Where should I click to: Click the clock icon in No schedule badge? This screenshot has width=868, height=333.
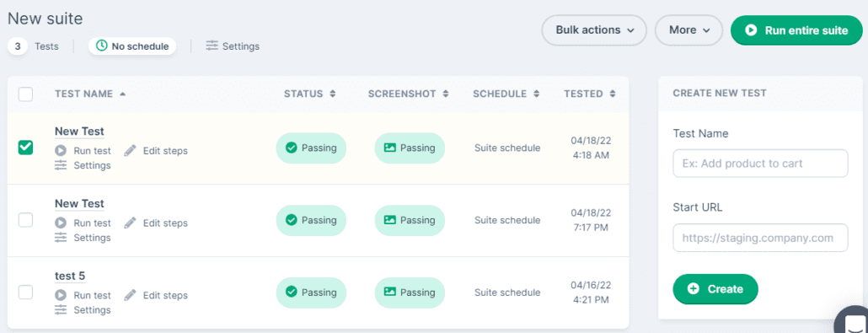point(101,46)
